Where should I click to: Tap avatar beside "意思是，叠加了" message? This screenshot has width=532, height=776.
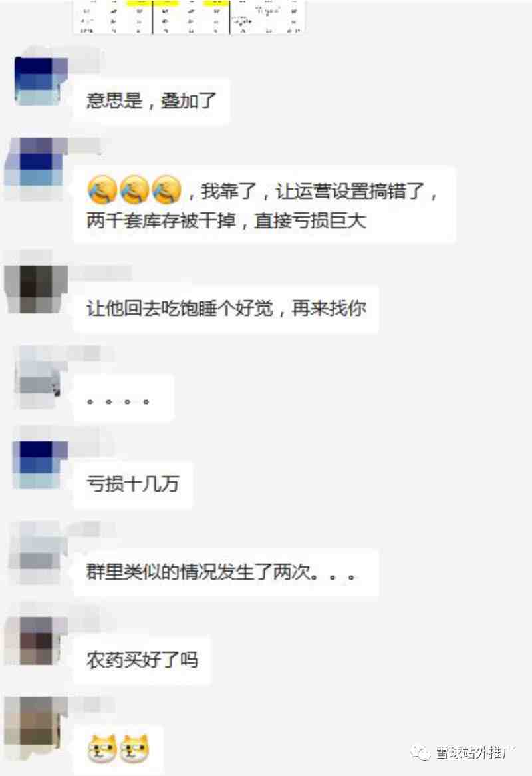click(39, 81)
